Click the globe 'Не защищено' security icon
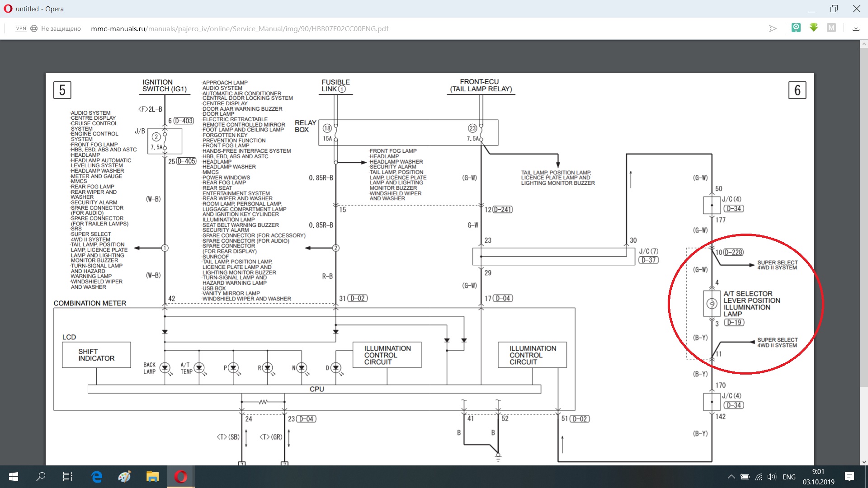 [x=34, y=28]
